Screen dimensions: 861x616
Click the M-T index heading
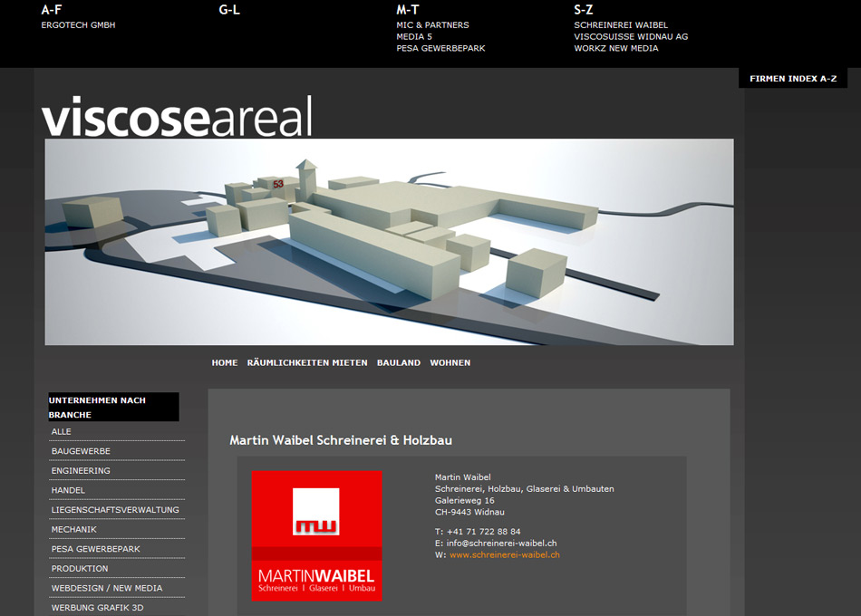point(408,10)
